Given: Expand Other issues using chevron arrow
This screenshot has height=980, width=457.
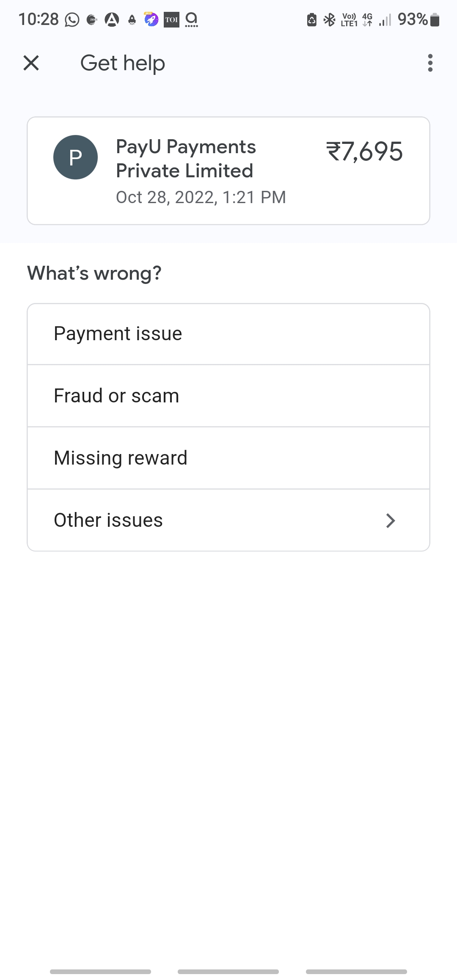Looking at the screenshot, I should pyautogui.click(x=391, y=520).
